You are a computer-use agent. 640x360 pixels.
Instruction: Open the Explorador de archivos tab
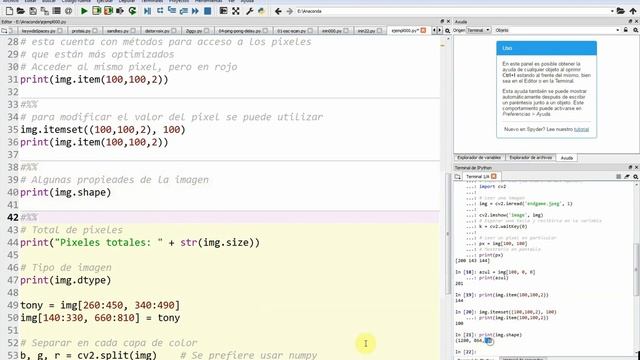[531, 158]
